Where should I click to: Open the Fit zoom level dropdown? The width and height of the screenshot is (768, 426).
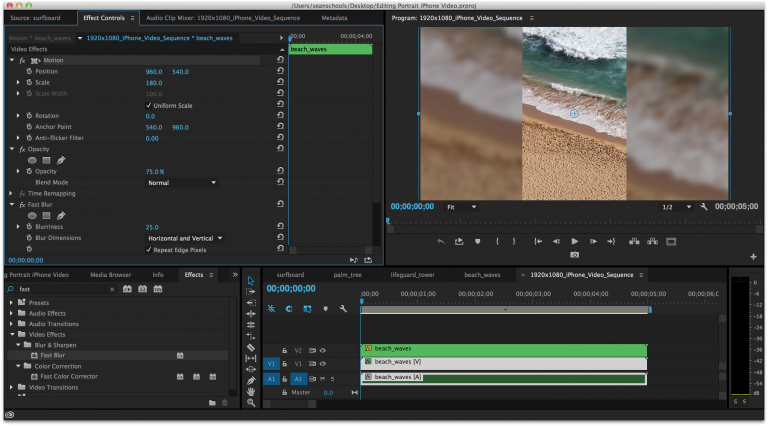[461, 207]
